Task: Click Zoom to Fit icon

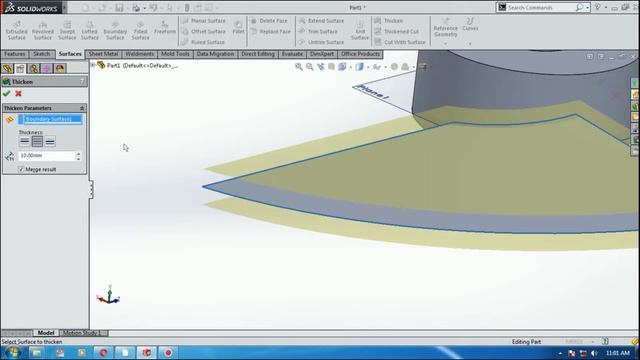Action: pyautogui.click(x=299, y=67)
